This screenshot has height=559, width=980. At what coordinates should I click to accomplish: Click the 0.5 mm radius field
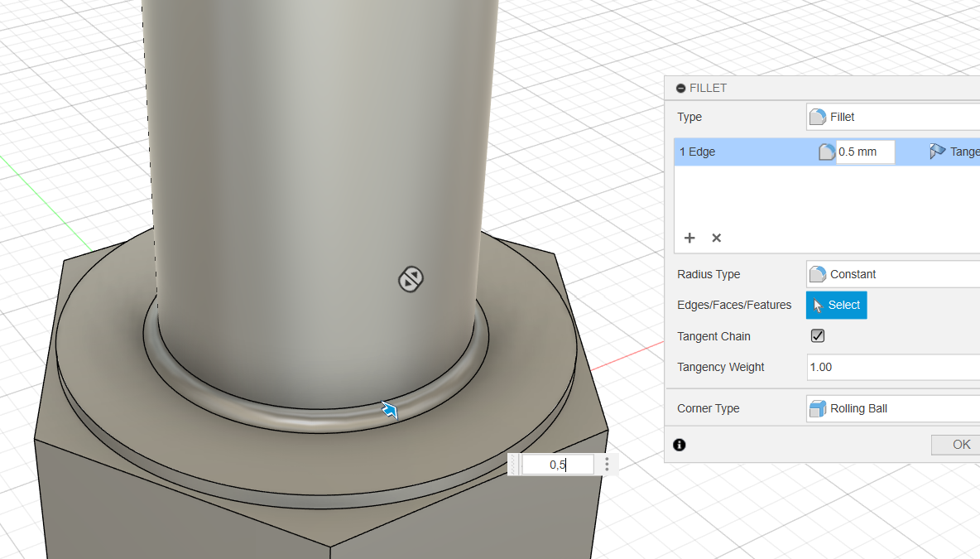(x=864, y=152)
